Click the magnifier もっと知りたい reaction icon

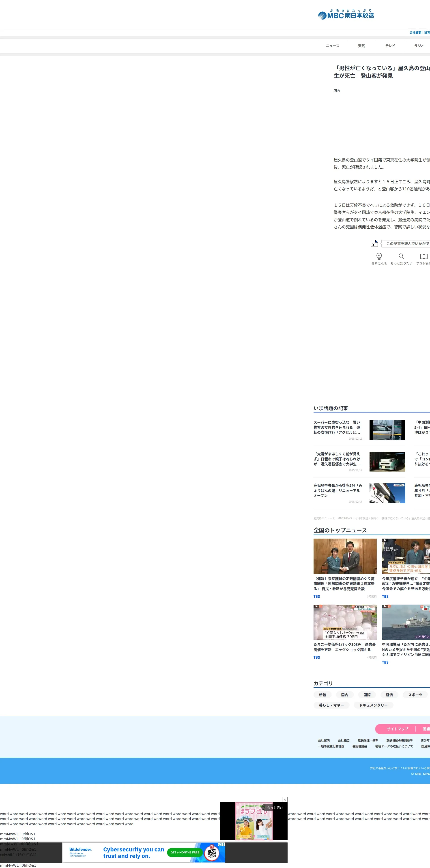(401, 256)
